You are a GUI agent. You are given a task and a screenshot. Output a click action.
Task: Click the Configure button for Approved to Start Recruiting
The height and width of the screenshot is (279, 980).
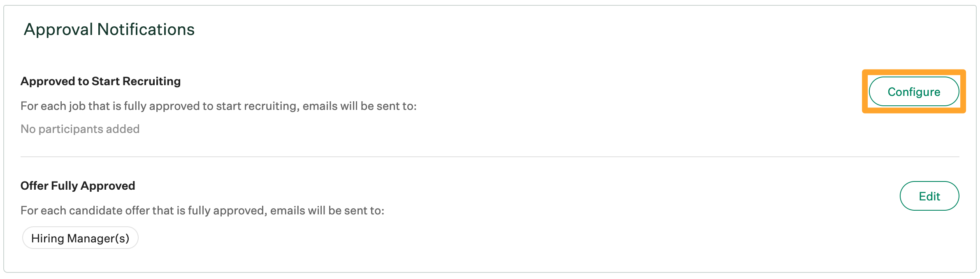point(914,92)
